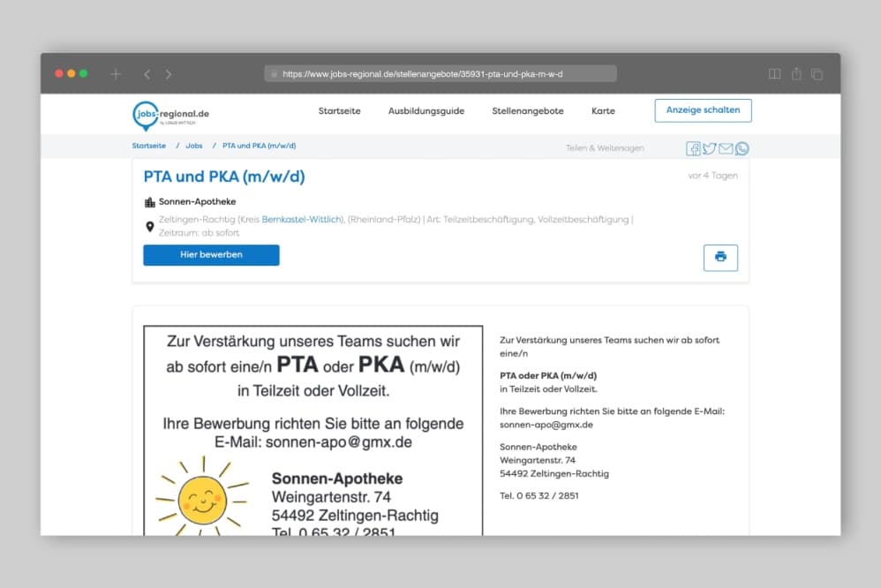
Task: Print the job posting
Action: [720, 258]
